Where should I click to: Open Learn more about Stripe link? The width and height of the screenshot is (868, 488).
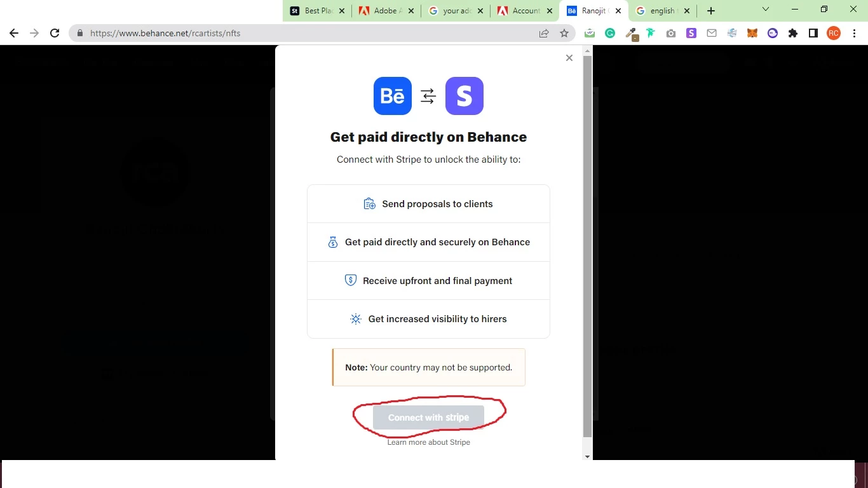pyautogui.click(x=429, y=442)
